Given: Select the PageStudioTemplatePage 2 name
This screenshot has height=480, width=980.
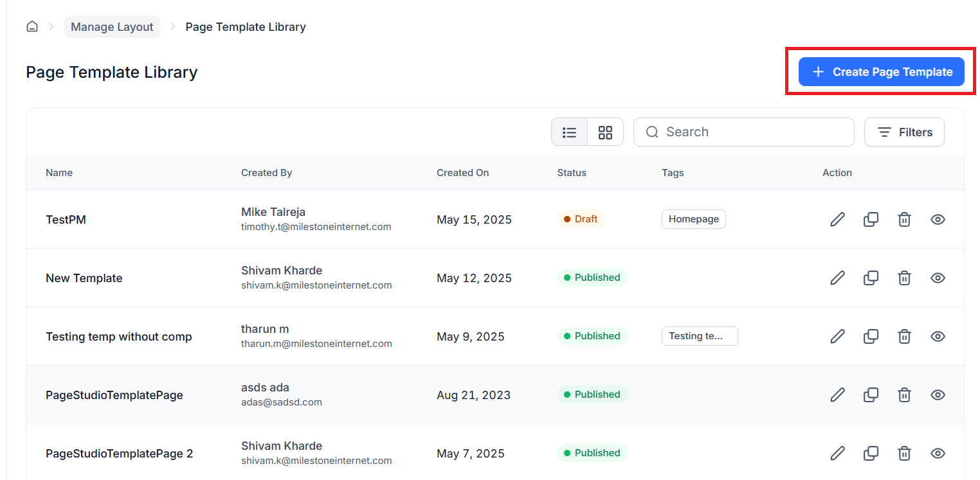Looking at the screenshot, I should (x=120, y=454).
